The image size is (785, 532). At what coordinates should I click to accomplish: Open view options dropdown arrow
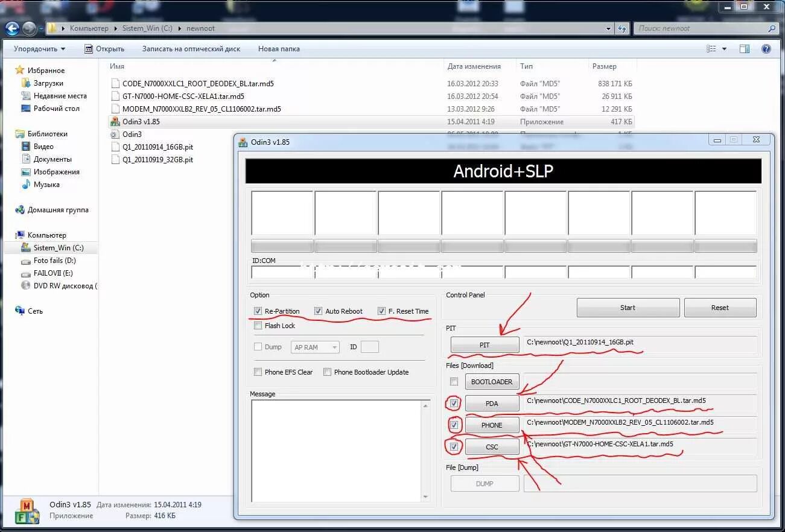[725, 49]
